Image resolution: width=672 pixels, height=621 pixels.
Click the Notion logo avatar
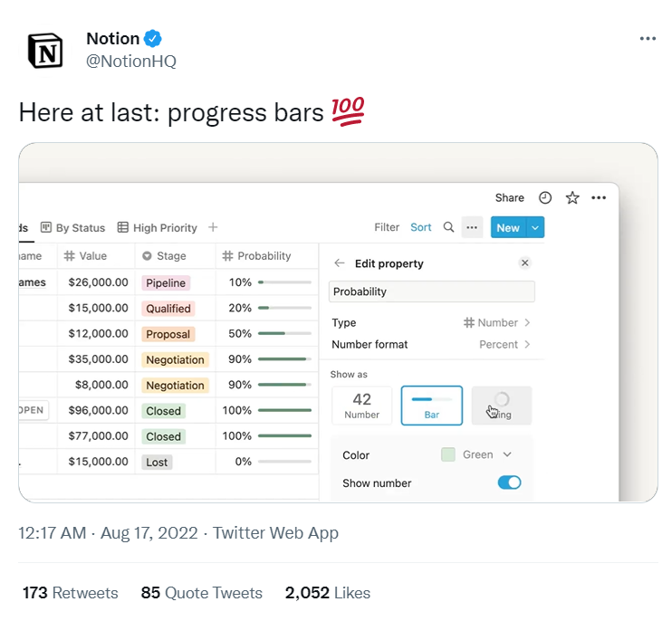click(x=45, y=50)
